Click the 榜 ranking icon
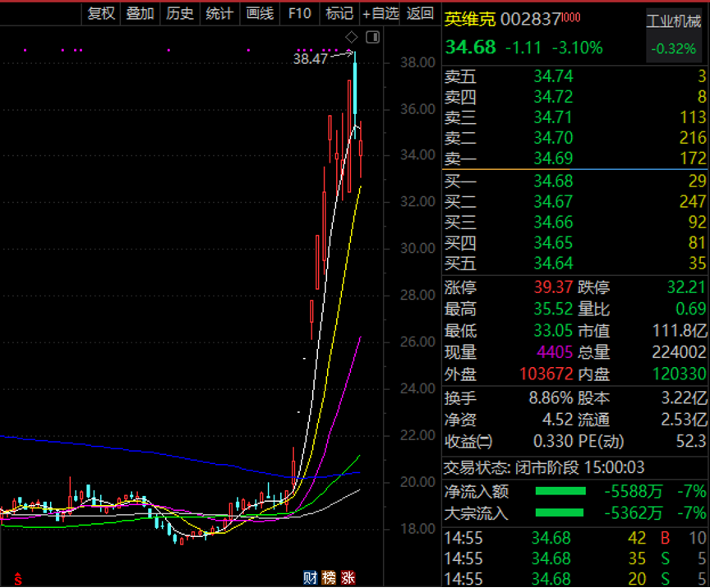This screenshot has width=710, height=588. pos(330,577)
